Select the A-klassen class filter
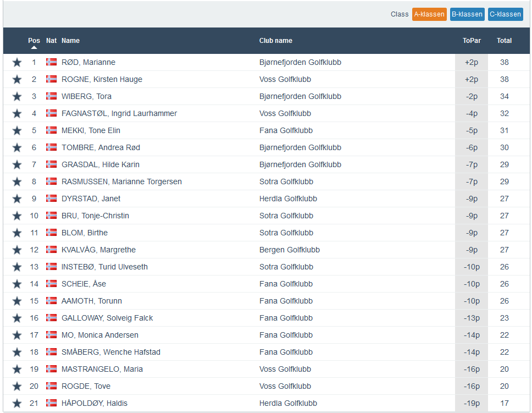 429,14
